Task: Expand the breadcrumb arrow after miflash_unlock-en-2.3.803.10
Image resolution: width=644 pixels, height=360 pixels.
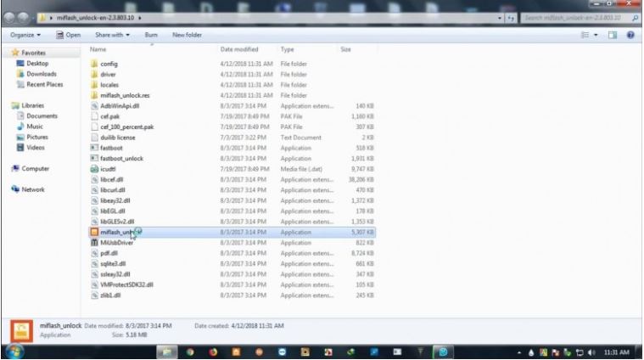Action: click(x=140, y=18)
